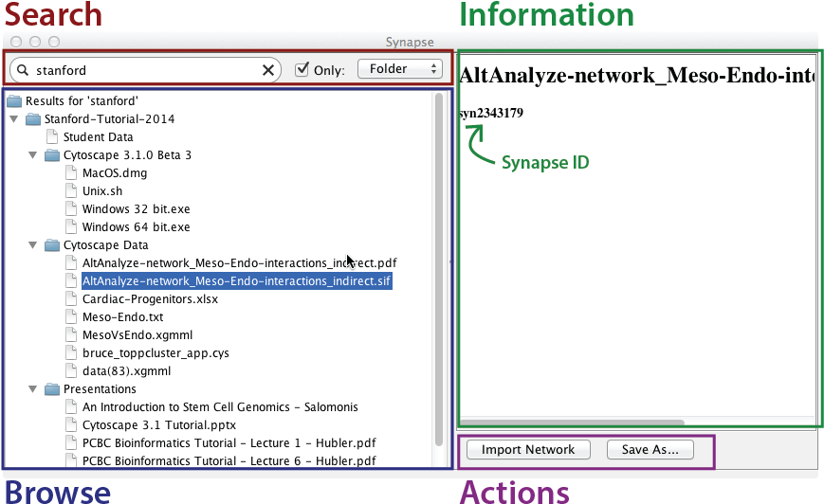Click the Presentations folder icon
The height and width of the screenshot is (504, 824).
click(52, 389)
